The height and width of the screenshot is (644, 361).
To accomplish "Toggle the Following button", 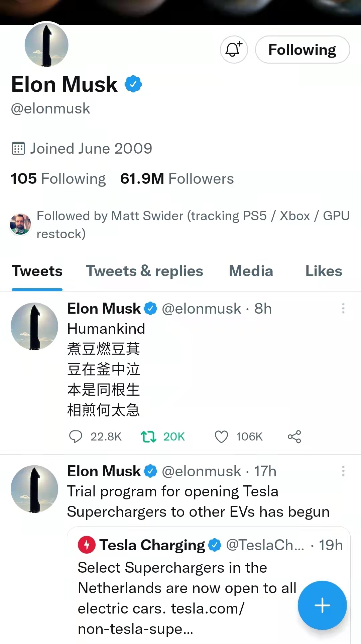I will pos(302,50).
